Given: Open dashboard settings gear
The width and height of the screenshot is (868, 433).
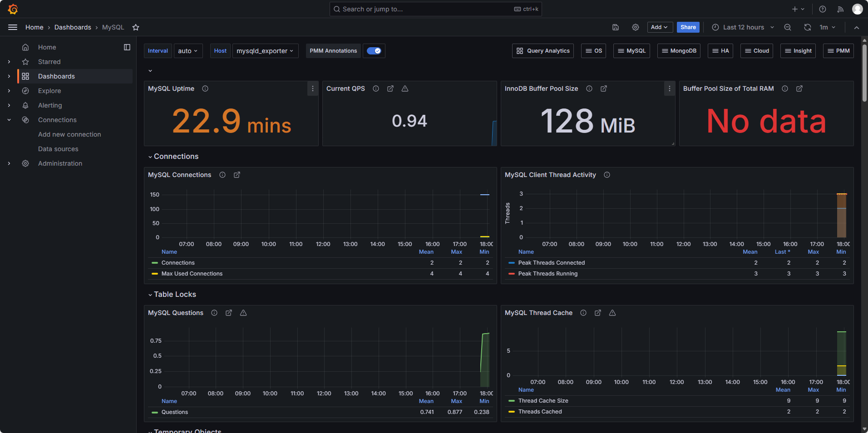Looking at the screenshot, I should [x=636, y=27].
